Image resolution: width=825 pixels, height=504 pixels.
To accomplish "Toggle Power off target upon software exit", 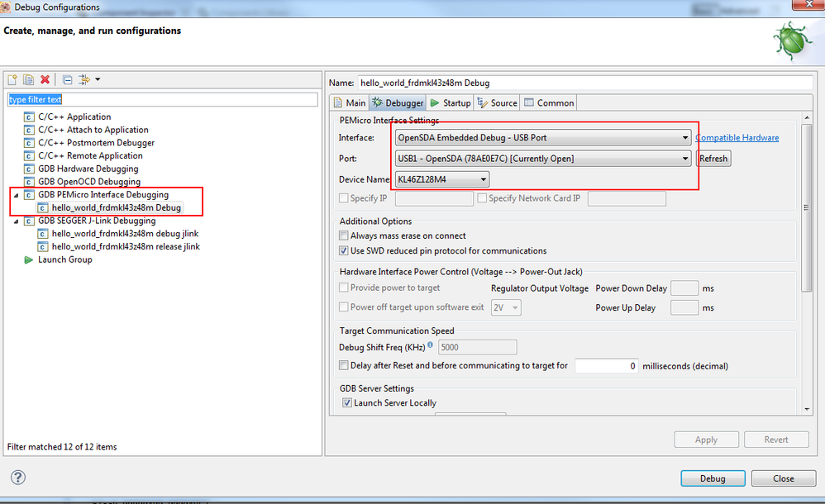I will click(x=344, y=307).
